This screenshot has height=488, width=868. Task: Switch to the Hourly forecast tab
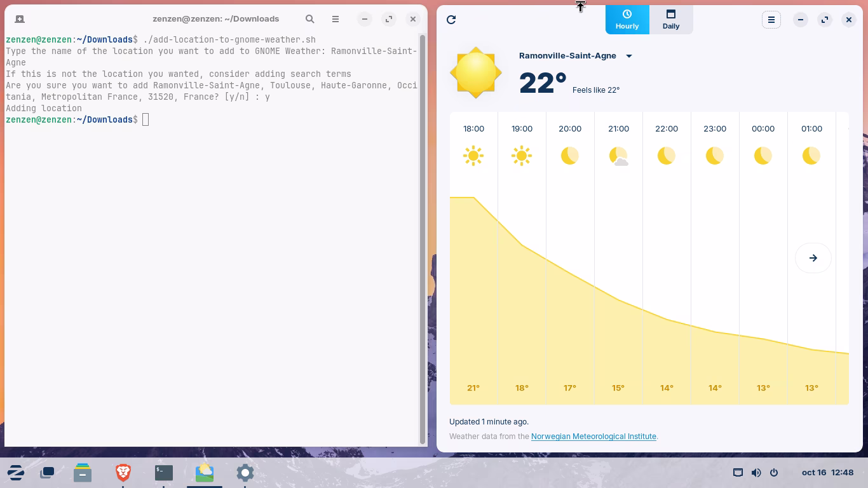point(627,19)
